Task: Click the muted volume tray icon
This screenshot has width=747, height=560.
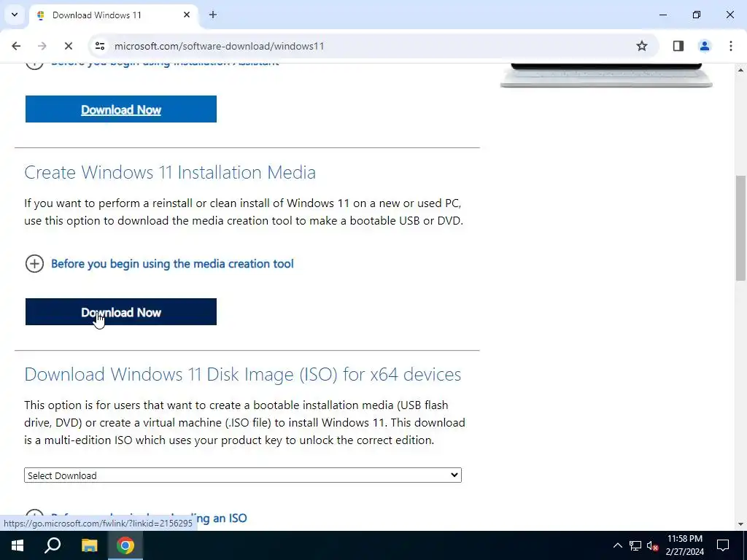Action: tap(653, 545)
